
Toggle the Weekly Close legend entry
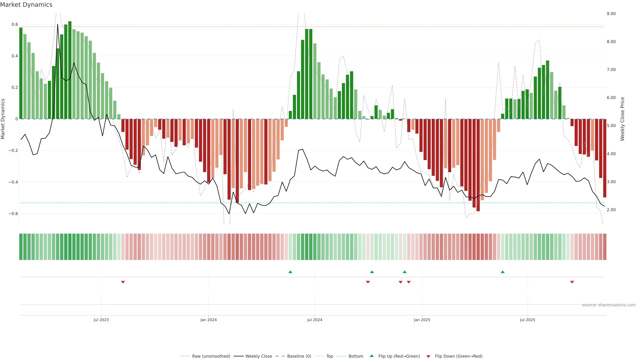(x=258, y=356)
